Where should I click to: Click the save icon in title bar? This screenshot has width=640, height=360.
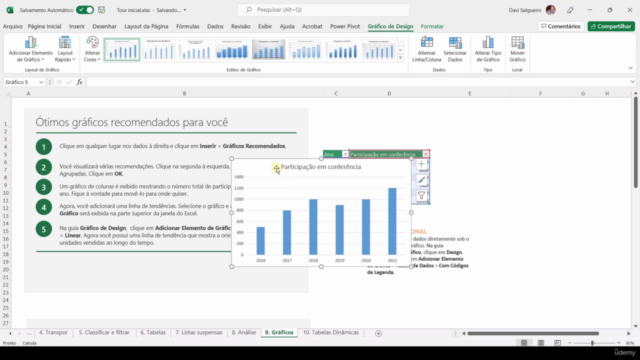pos(102,10)
